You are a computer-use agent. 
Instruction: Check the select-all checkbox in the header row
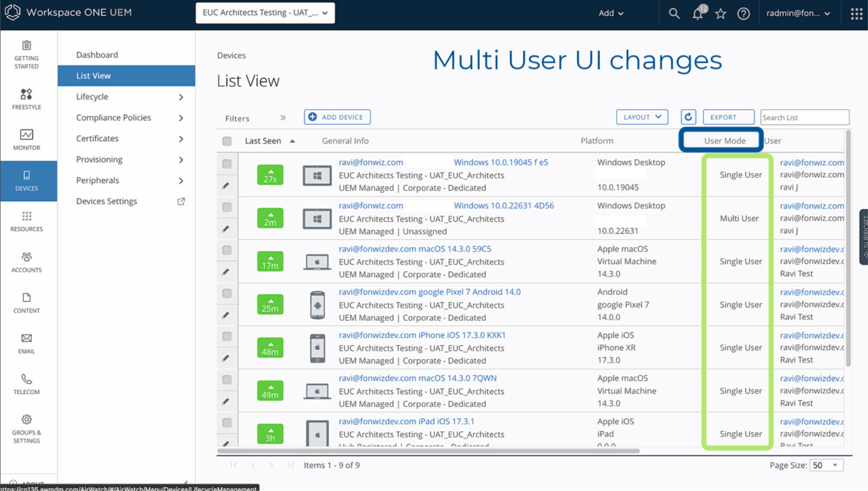coord(227,141)
